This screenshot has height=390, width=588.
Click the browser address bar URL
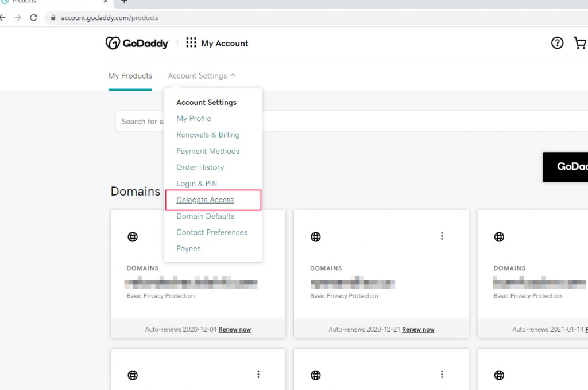click(x=110, y=18)
